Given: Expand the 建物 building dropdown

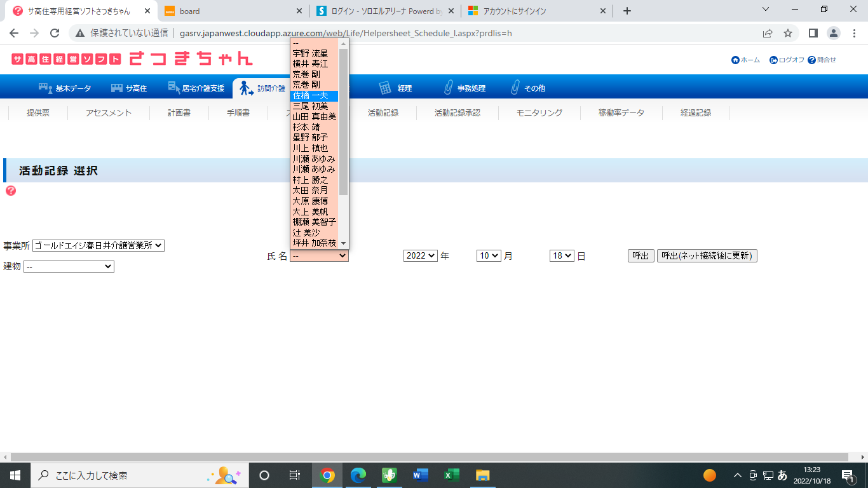Looking at the screenshot, I should pyautogui.click(x=69, y=267).
